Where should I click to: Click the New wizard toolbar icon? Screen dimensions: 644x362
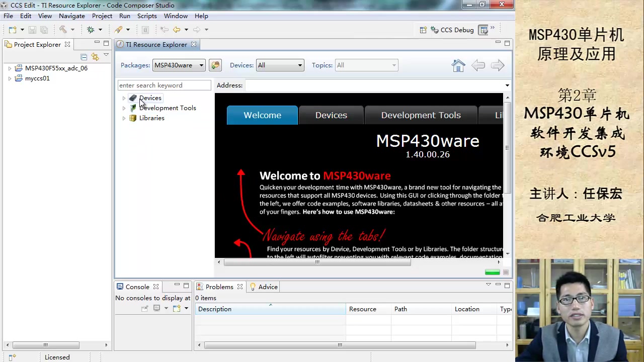[x=12, y=30]
